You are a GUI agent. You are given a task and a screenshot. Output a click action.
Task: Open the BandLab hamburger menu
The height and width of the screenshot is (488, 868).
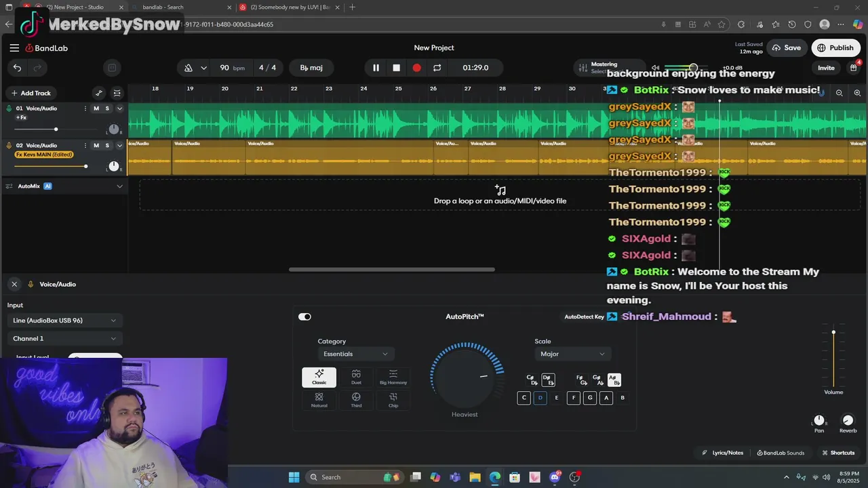(14, 48)
